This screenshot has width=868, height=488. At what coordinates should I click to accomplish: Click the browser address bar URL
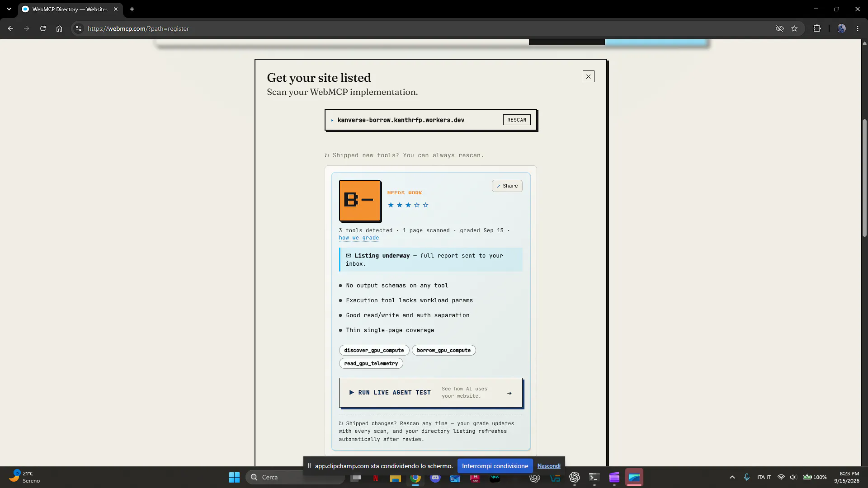coord(138,28)
